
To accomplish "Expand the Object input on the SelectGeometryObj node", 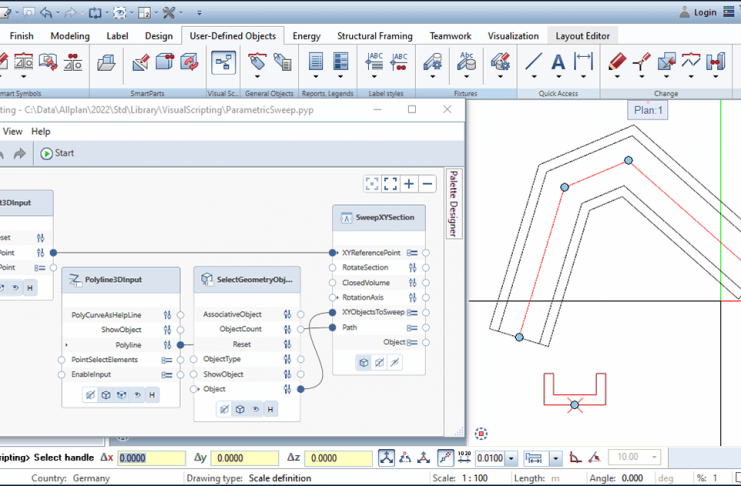I will pyautogui.click(x=197, y=389).
